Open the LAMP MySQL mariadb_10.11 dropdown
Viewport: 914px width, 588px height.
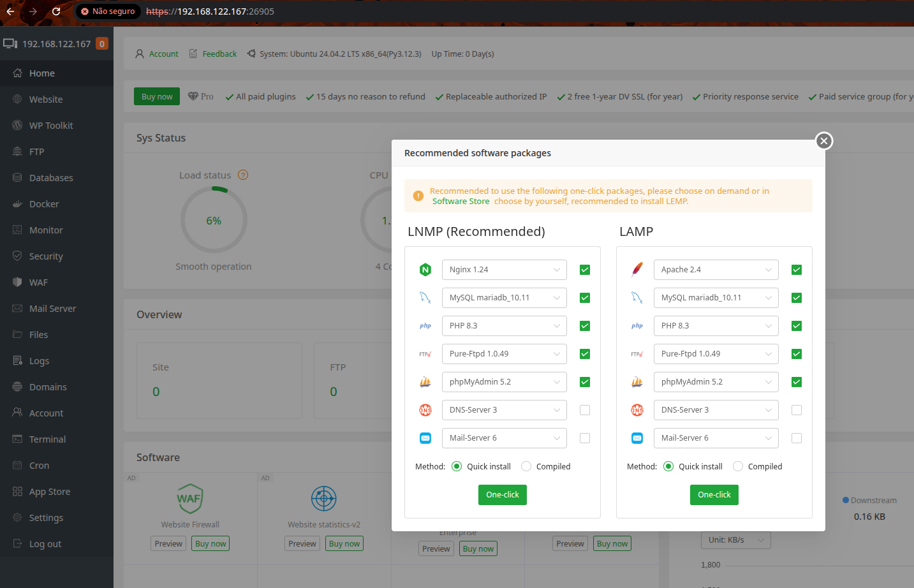click(716, 298)
